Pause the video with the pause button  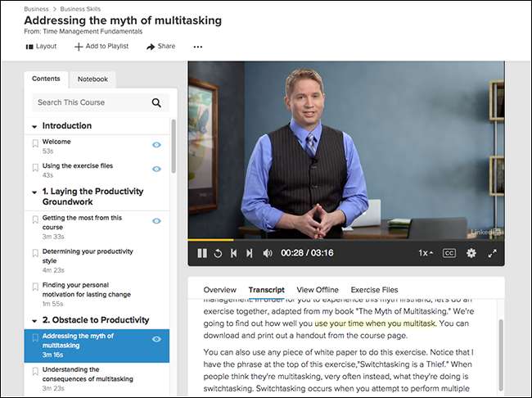pos(202,253)
